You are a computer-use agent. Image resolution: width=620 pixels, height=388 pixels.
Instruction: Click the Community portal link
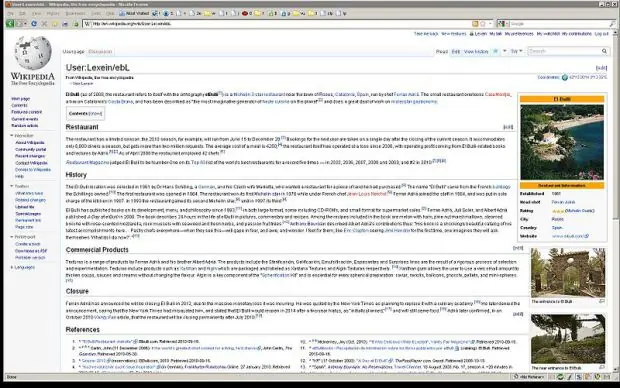pyautogui.click(x=30, y=149)
